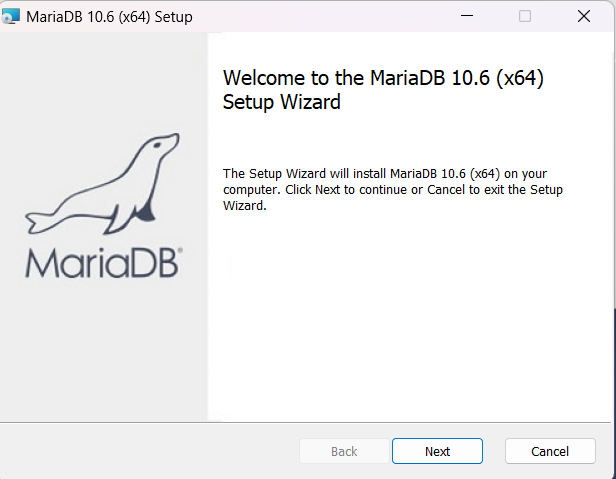Close the MariaDB Setup window
The image size is (616, 479).
(584, 16)
